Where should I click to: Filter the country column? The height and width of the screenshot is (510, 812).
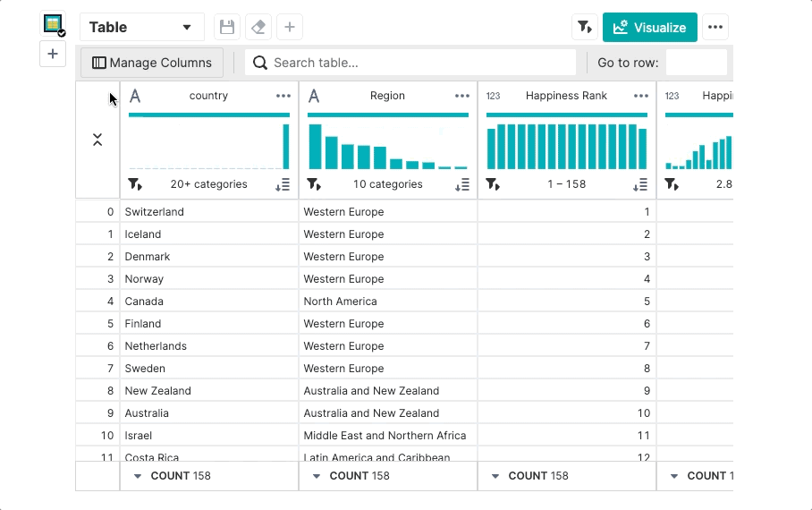pyautogui.click(x=135, y=184)
